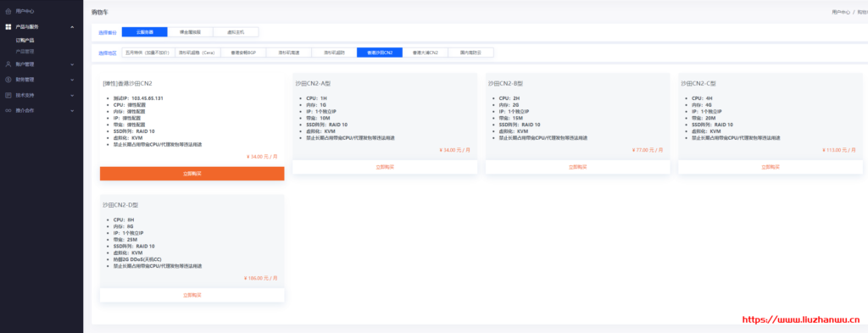The image size is (868, 333).
Task: Click CPU: 1H on 沙田CN2-A型 card
Action: click(317, 98)
